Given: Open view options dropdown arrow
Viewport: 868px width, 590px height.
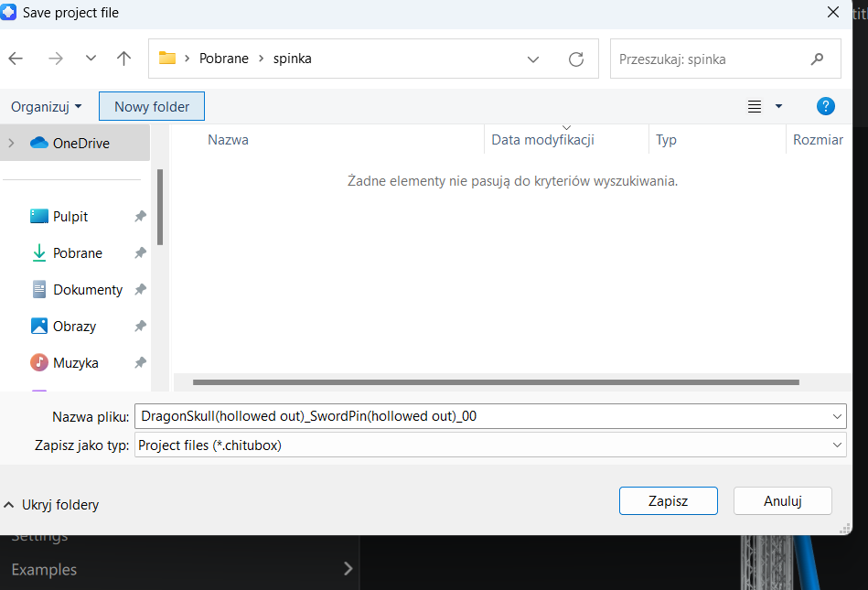Looking at the screenshot, I should [x=778, y=106].
